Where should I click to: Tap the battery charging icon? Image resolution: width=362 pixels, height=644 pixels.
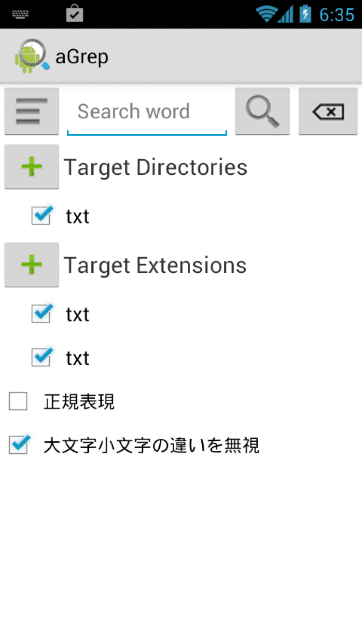coord(305,14)
